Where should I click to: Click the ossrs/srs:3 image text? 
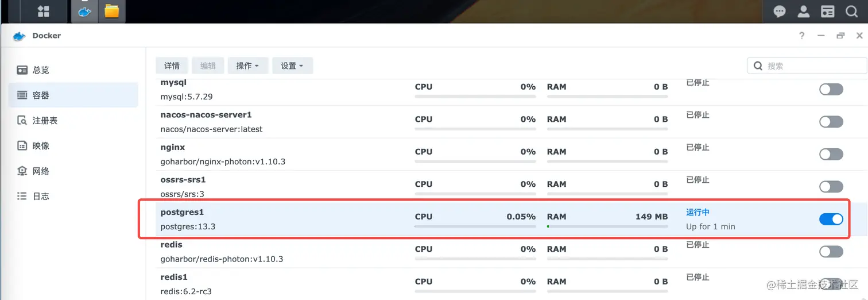pos(182,194)
